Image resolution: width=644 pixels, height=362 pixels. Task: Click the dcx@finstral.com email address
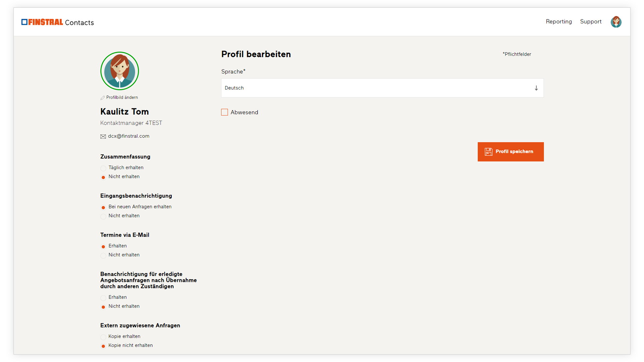click(128, 136)
